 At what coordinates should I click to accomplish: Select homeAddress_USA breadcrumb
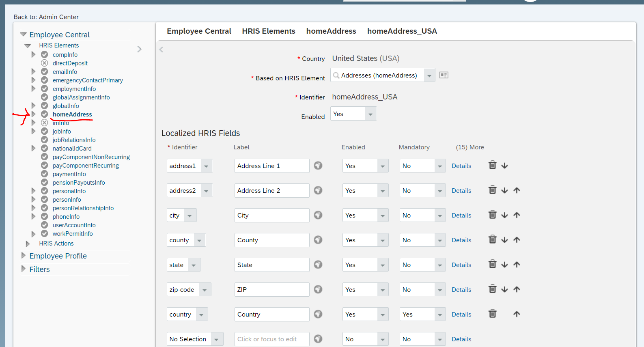point(402,31)
